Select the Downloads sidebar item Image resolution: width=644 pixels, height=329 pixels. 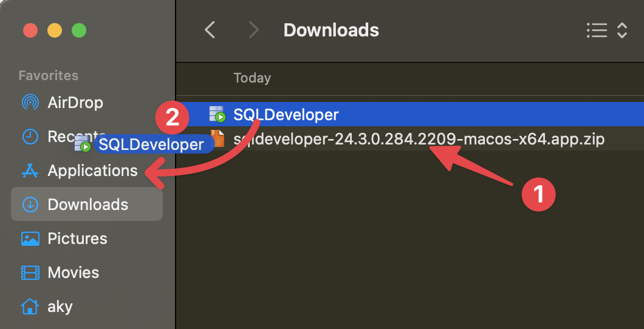(x=87, y=205)
